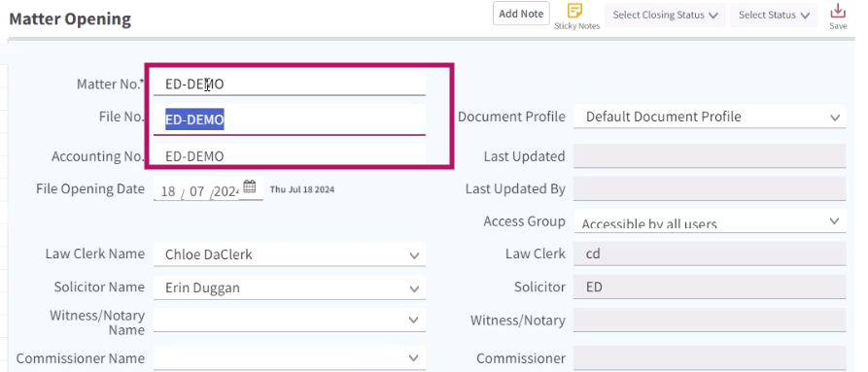The image size is (868, 372).
Task: Expand the Witness/Notary Name dropdown
Action: 290,321
